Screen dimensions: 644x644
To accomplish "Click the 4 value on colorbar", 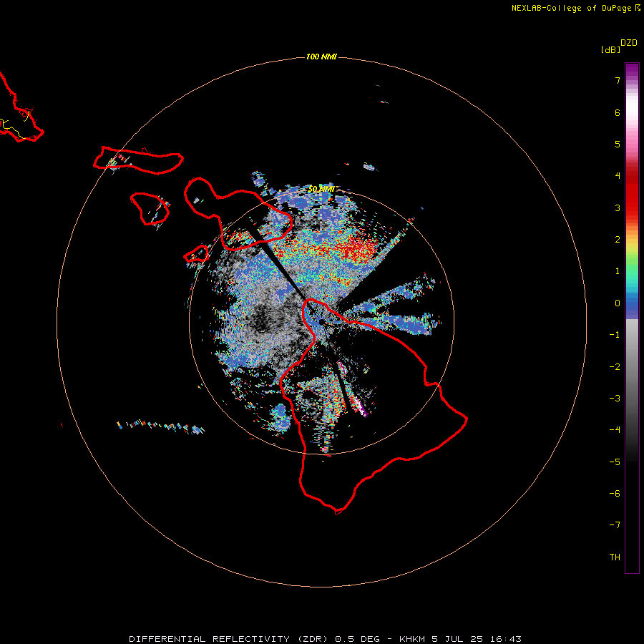I will pos(618,176).
